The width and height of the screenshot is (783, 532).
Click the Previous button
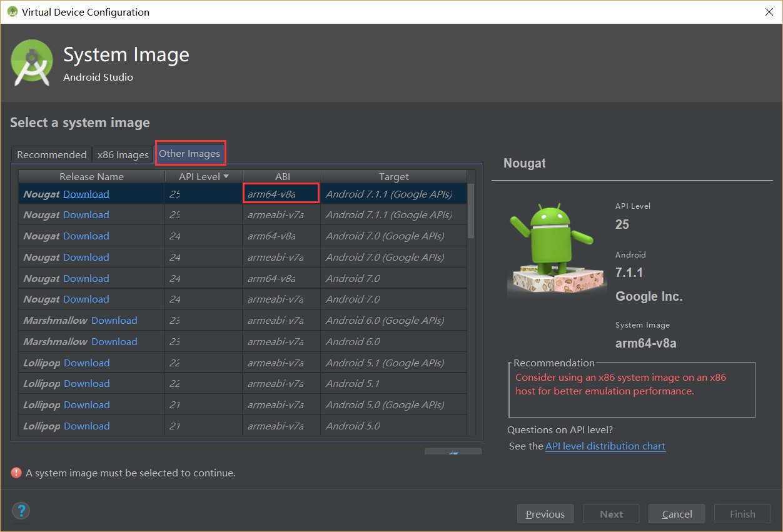pyautogui.click(x=545, y=513)
